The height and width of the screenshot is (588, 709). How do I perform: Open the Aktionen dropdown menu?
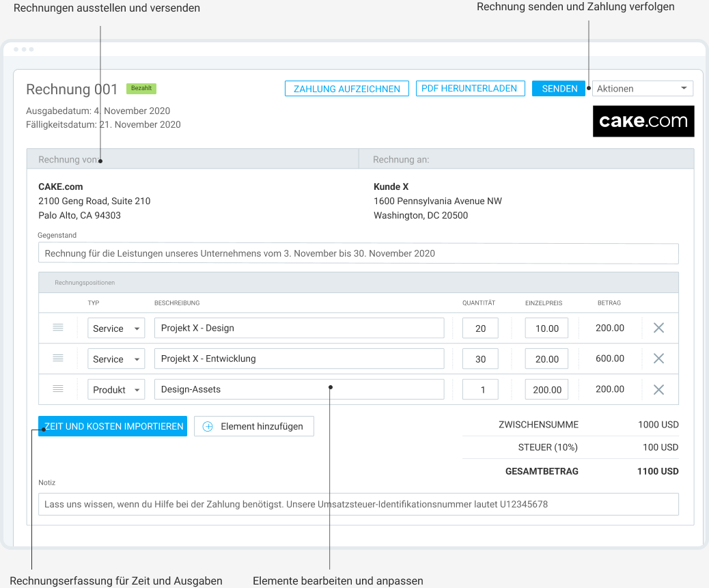(x=642, y=88)
